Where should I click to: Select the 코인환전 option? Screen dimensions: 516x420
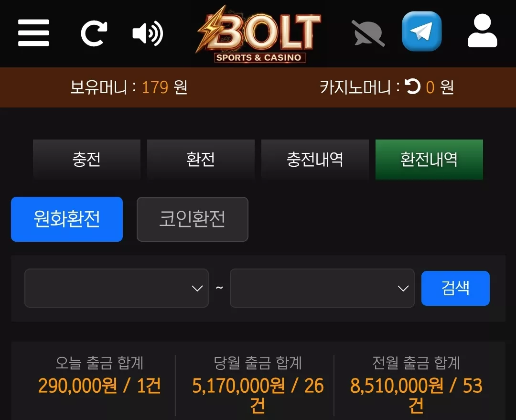193,219
